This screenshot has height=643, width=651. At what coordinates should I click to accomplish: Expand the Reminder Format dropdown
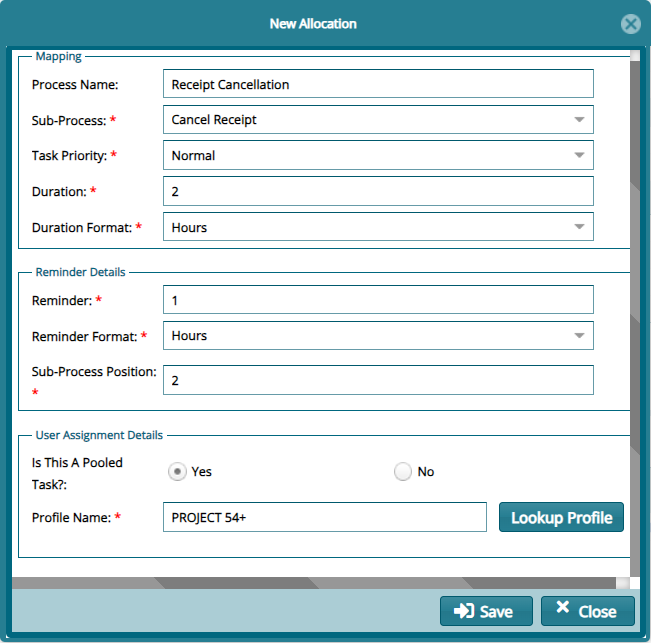(378, 336)
